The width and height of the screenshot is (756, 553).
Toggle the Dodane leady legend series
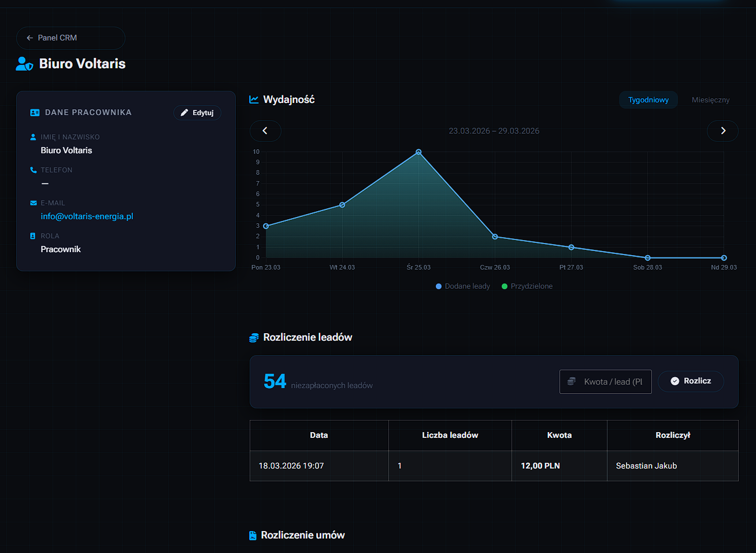[x=462, y=286]
